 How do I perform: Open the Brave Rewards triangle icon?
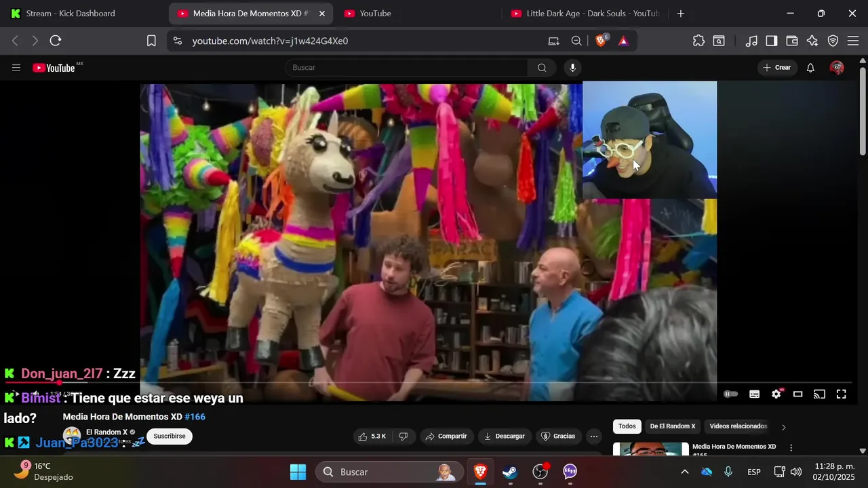[623, 41]
